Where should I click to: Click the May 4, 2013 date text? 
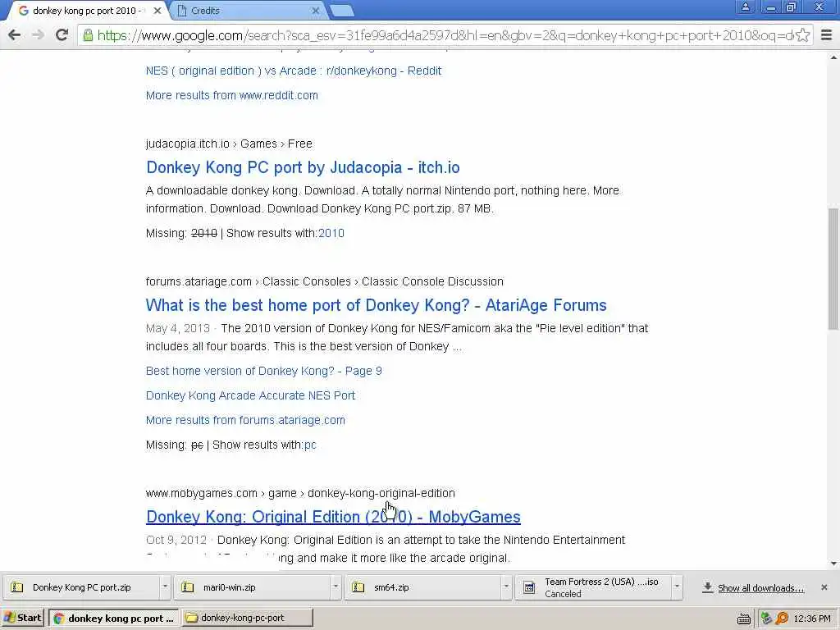(178, 328)
